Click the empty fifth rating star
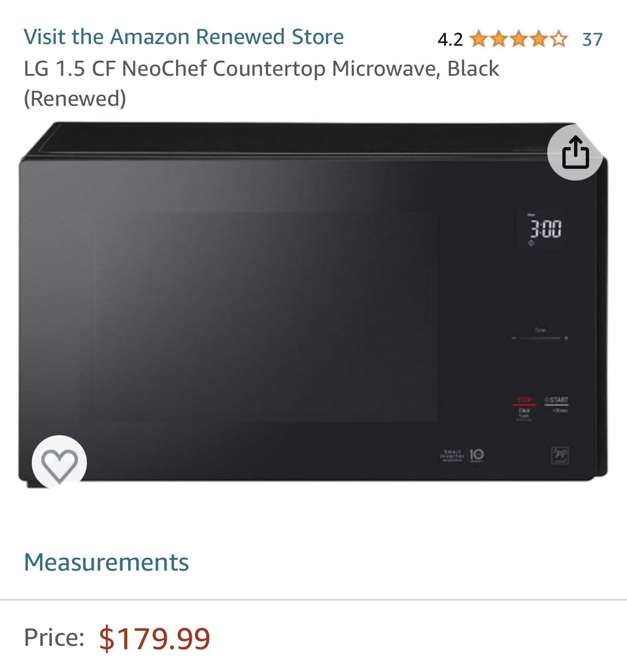 [559, 39]
